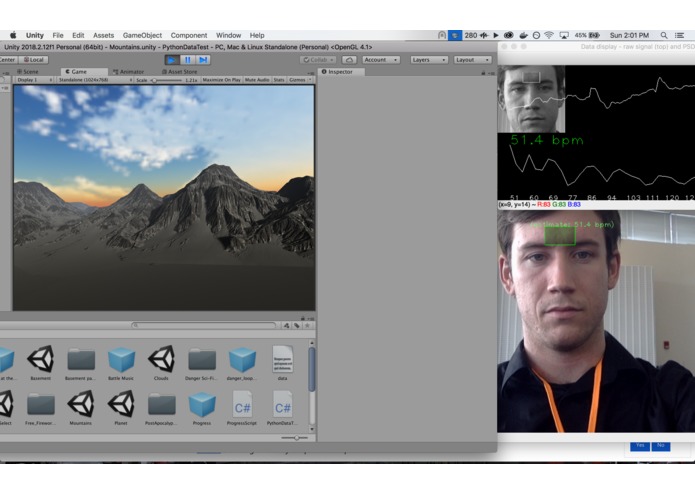
Task: Advance one frame with the Step button
Action: [x=203, y=60]
